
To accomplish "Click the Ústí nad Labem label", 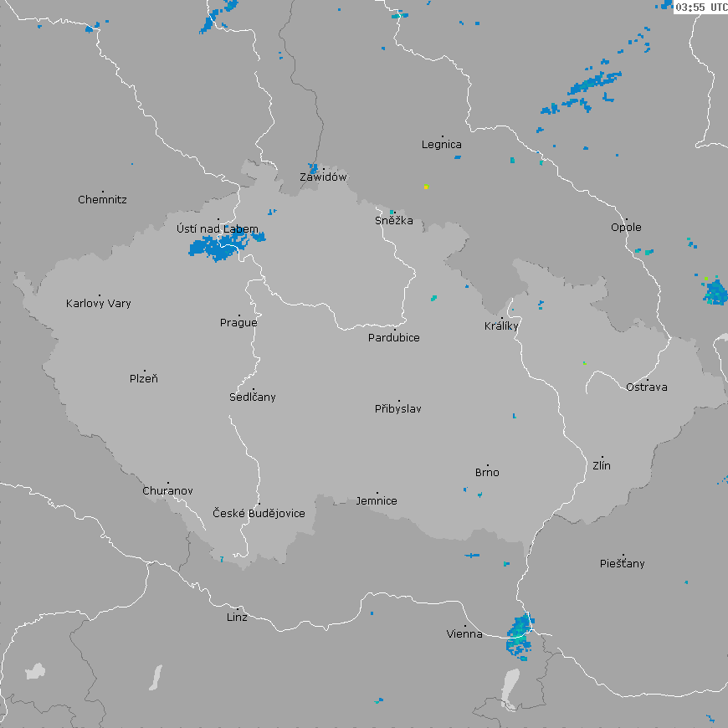I will coord(218,229).
